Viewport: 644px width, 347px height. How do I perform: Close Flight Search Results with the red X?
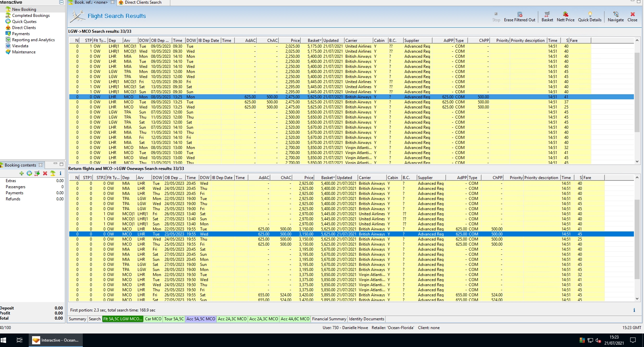pyautogui.click(x=632, y=14)
